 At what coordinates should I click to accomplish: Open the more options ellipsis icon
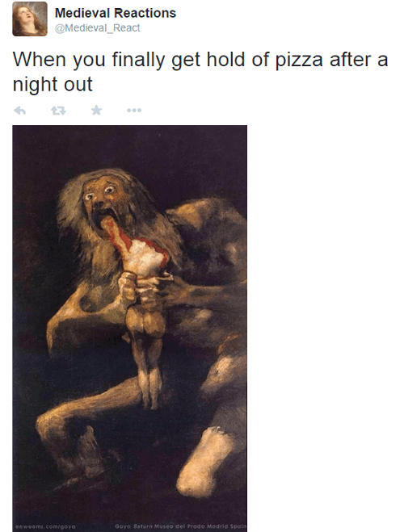coord(134,111)
